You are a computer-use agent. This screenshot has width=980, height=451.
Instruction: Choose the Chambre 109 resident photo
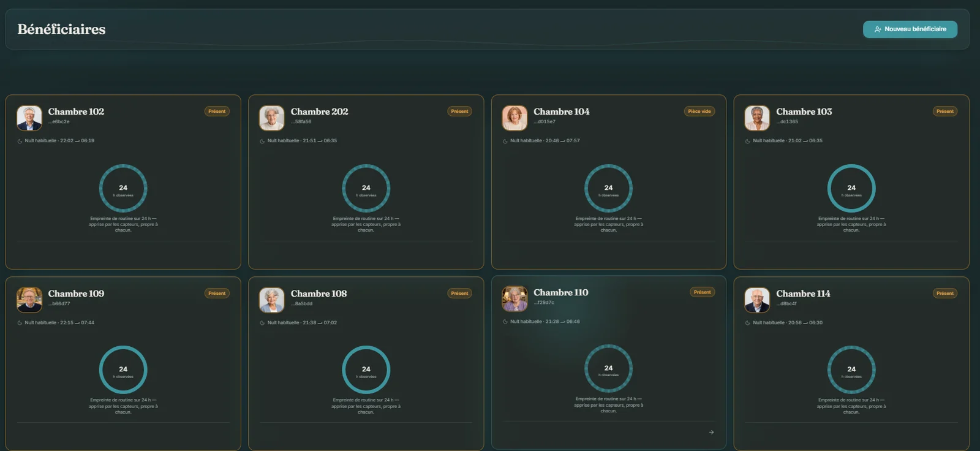coord(29,300)
